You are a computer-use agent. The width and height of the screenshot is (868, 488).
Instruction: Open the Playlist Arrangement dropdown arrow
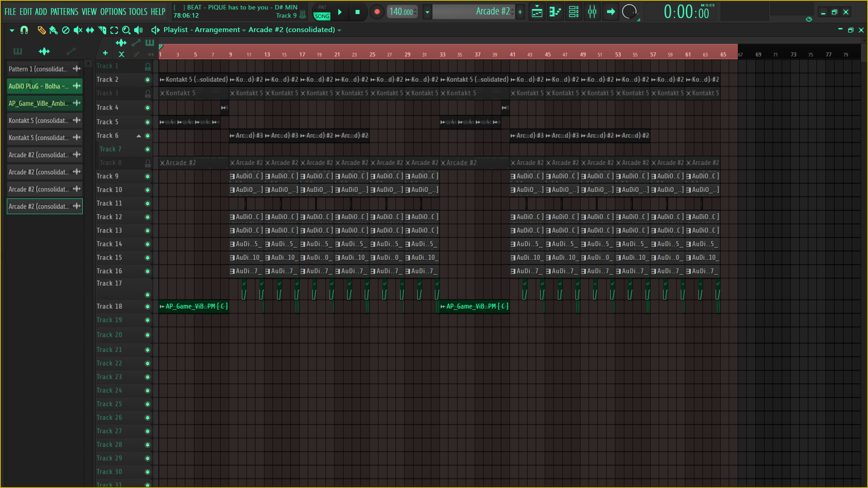pyautogui.click(x=244, y=30)
